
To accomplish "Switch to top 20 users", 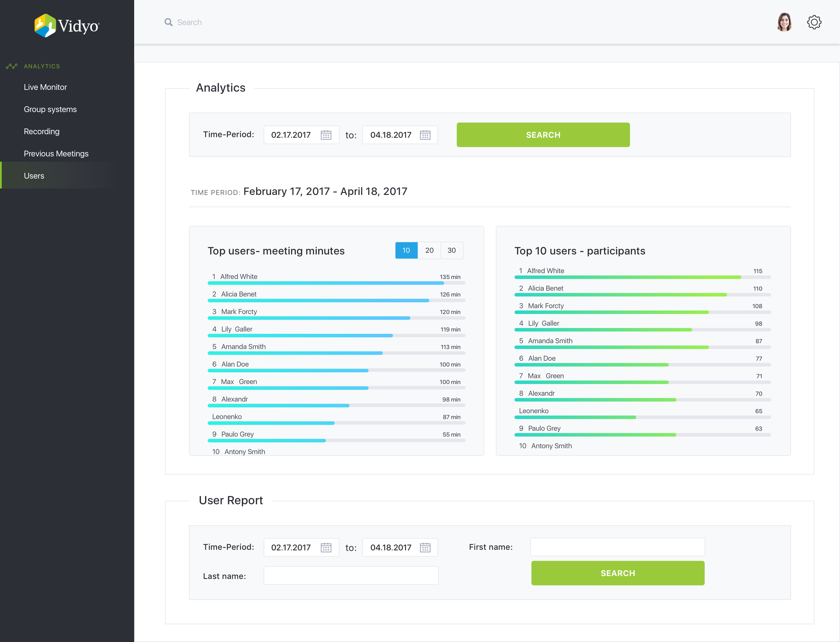I will [x=429, y=250].
